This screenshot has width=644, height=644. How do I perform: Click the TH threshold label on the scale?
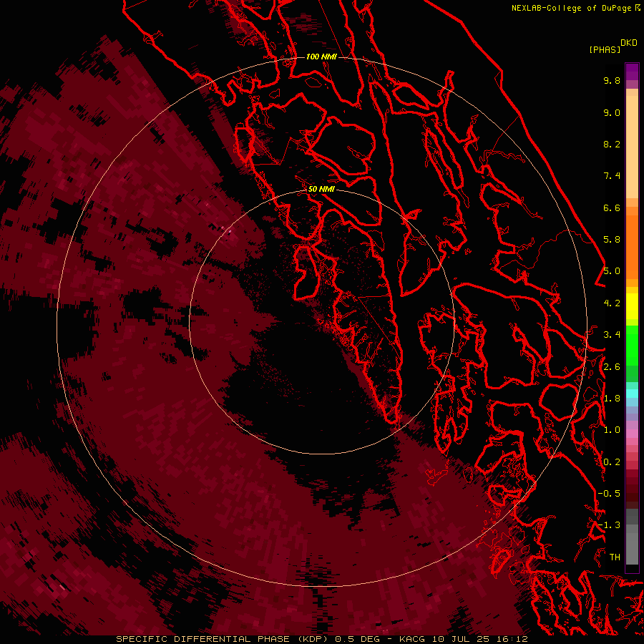tap(615, 557)
